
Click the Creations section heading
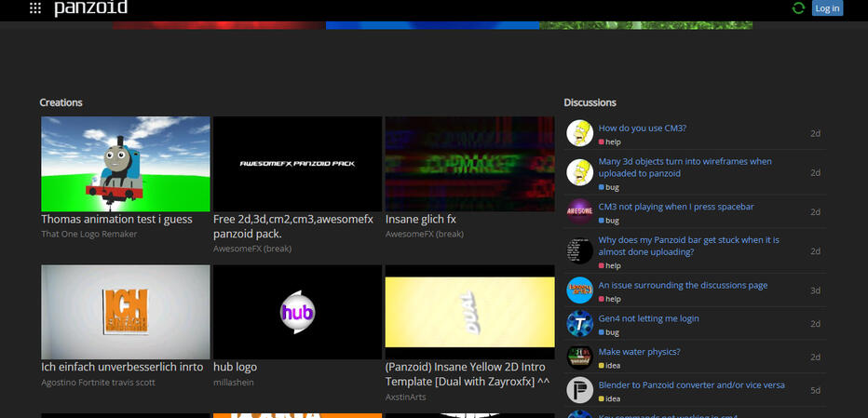click(x=61, y=103)
